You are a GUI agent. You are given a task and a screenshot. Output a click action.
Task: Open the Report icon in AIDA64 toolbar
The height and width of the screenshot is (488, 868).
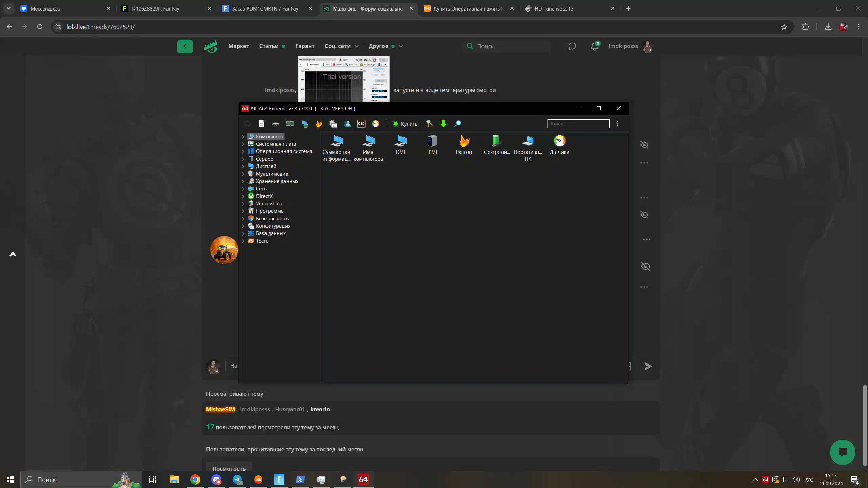[x=261, y=124]
